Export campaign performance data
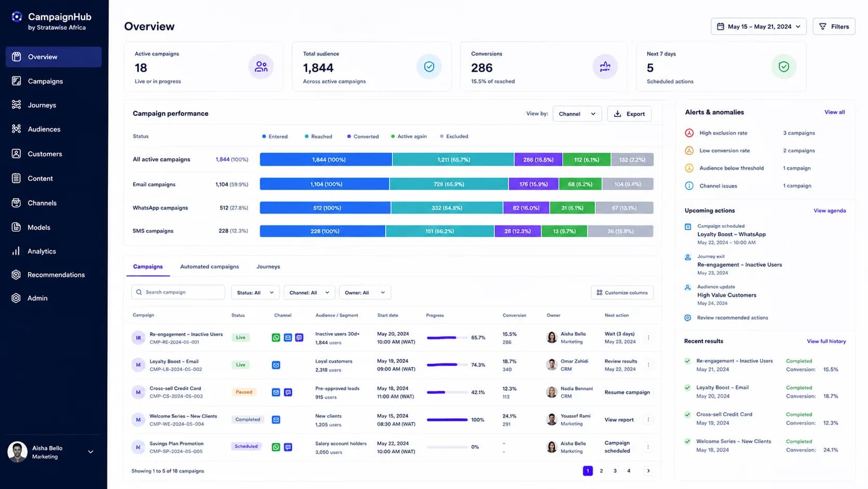The height and width of the screenshot is (489, 868). [629, 114]
